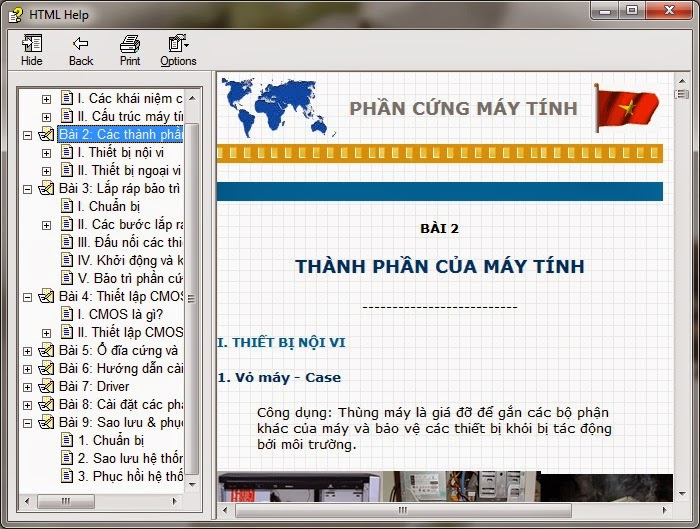Select Bài 4: Thiết lập CMOS topic
The image size is (700, 529).
pos(120,296)
